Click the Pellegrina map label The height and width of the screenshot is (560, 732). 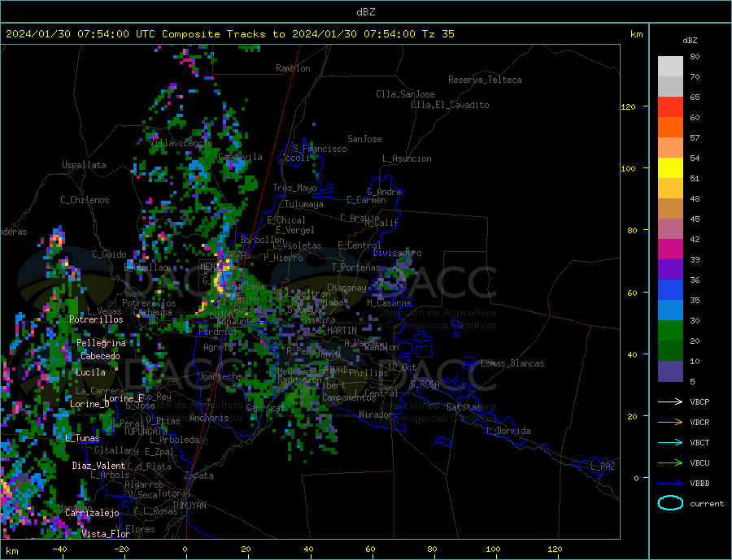tap(102, 342)
